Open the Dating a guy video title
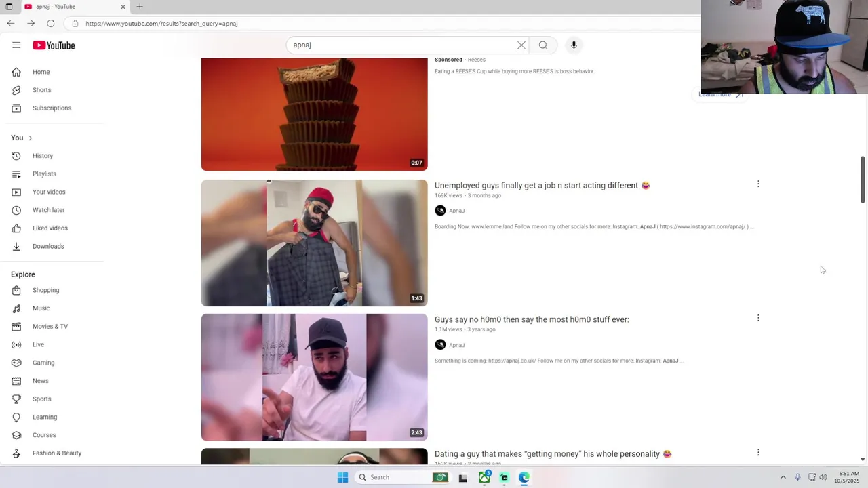This screenshot has width=868, height=488. click(553, 454)
